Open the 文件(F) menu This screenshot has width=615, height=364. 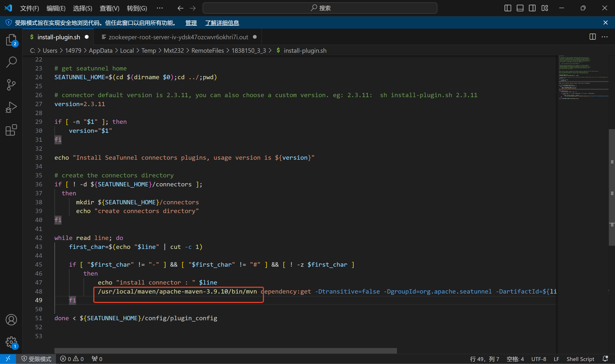tap(29, 8)
